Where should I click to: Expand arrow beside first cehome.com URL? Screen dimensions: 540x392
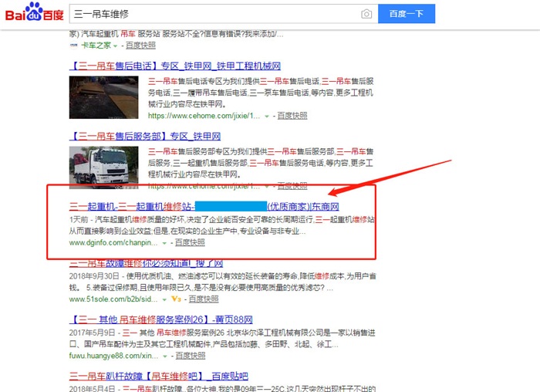[x=267, y=117]
